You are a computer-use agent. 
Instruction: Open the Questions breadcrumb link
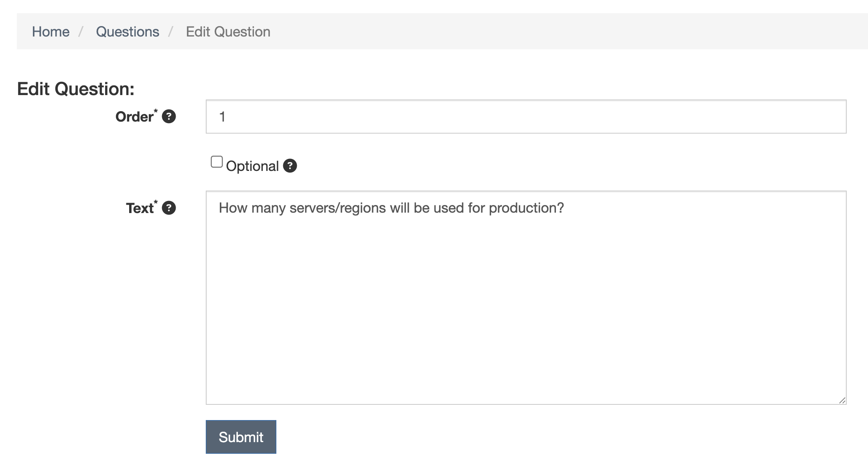(128, 32)
